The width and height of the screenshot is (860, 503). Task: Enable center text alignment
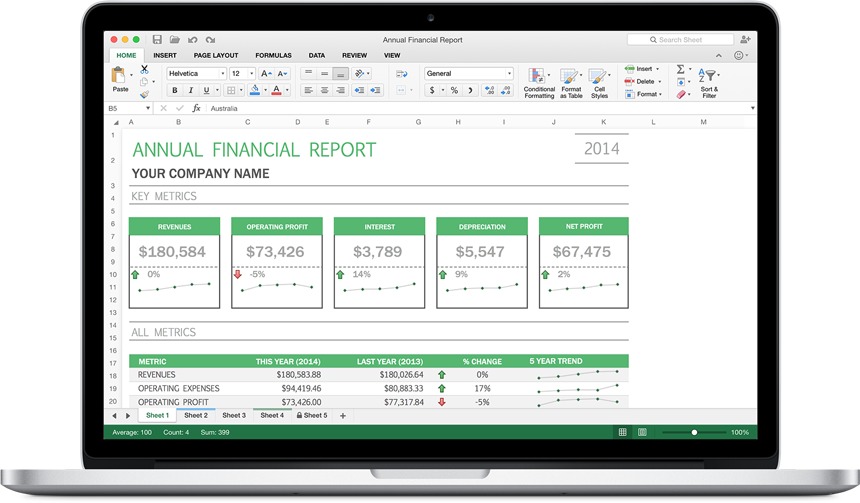pos(324,90)
